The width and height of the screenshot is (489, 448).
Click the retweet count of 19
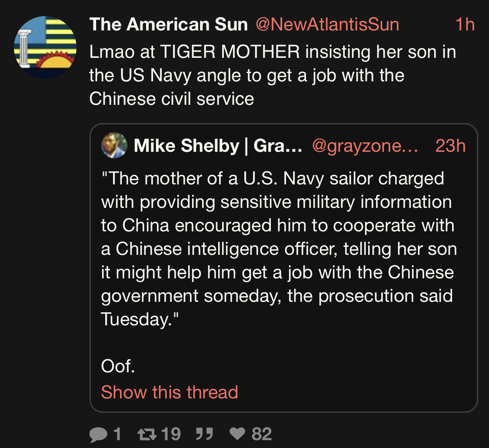point(171,434)
